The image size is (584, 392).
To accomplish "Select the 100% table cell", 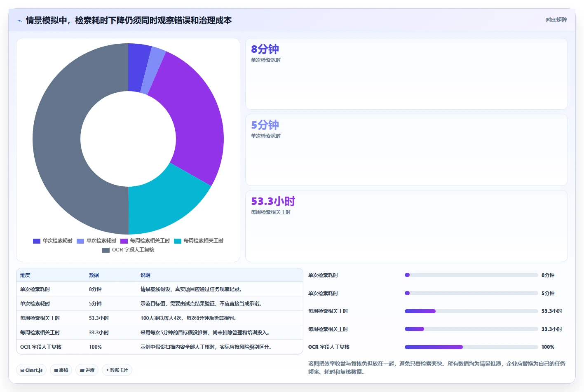I will coord(95,347).
